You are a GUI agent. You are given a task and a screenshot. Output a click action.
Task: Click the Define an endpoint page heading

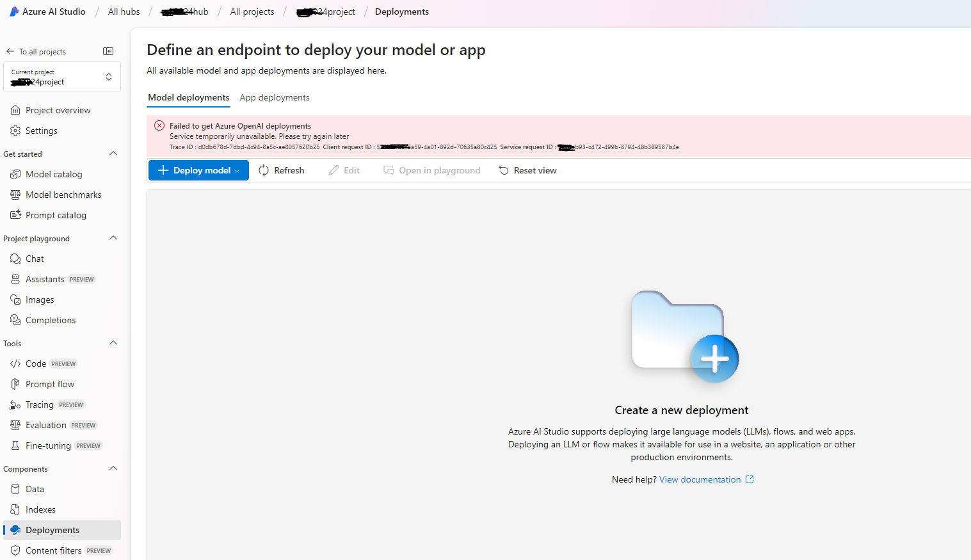pos(316,50)
